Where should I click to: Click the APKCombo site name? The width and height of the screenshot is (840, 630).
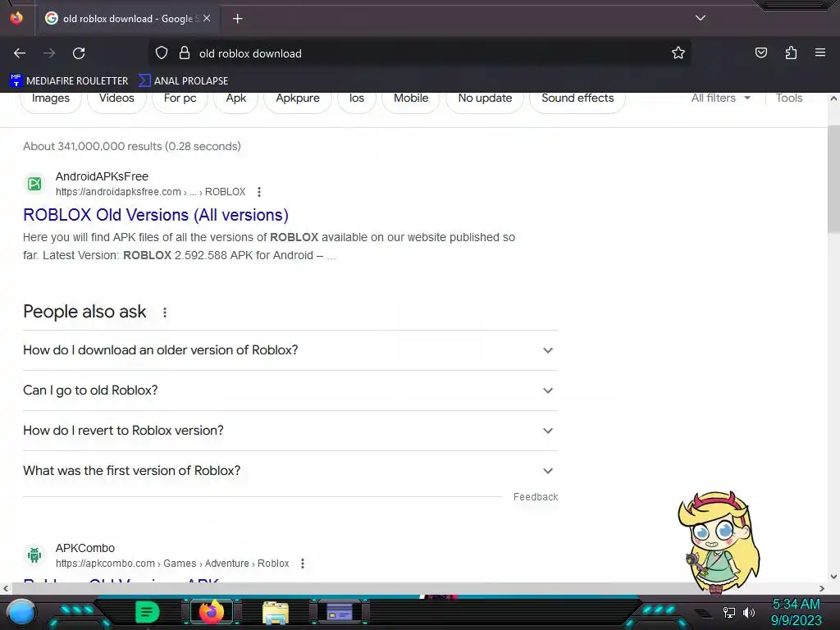[85, 548]
